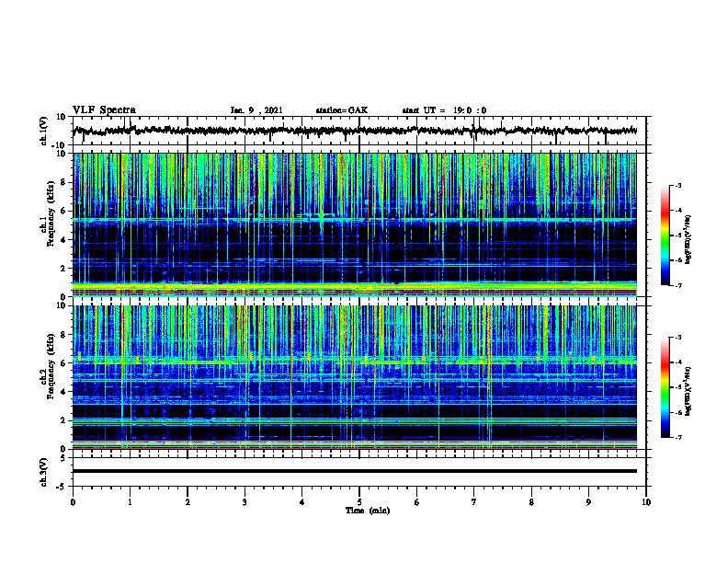The width and height of the screenshot is (728, 563).
Task: Click the "-3" tick of ch.1 color bar
Action: coord(678,186)
